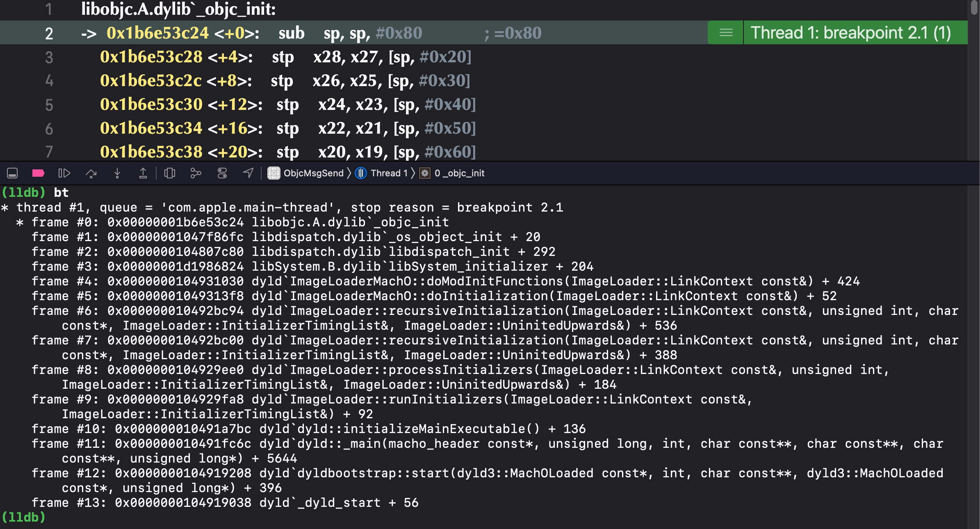980x529 pixels.
Task: Click the _objc_init frame gear icon
Action: coord(425,173)
